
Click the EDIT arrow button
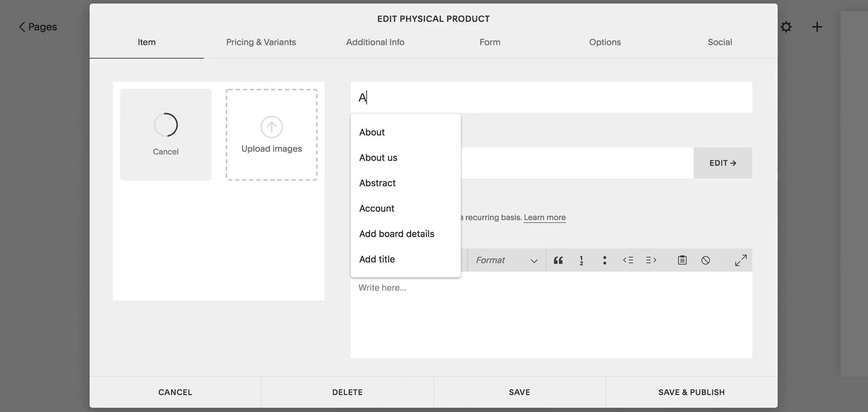click(x=722, y=163)
